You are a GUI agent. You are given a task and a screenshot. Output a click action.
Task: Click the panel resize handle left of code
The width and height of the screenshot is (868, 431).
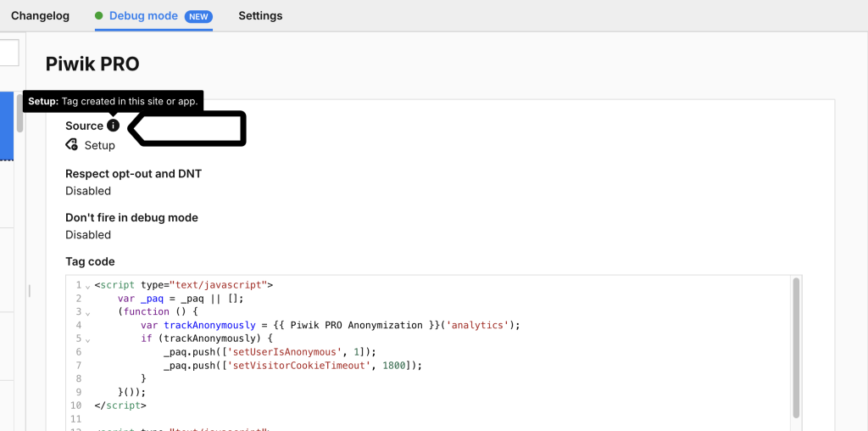click(x=29, y=290)
